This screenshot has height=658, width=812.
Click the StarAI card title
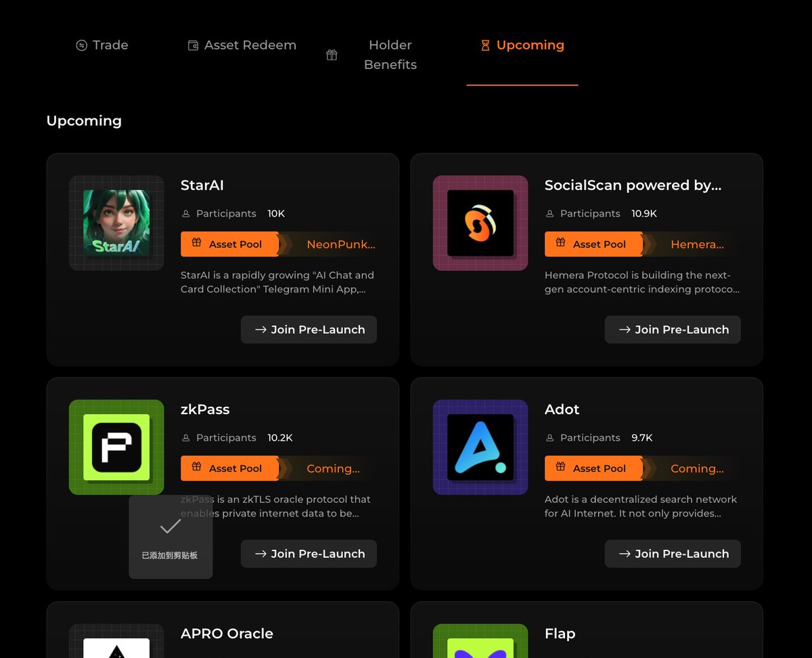202,185
